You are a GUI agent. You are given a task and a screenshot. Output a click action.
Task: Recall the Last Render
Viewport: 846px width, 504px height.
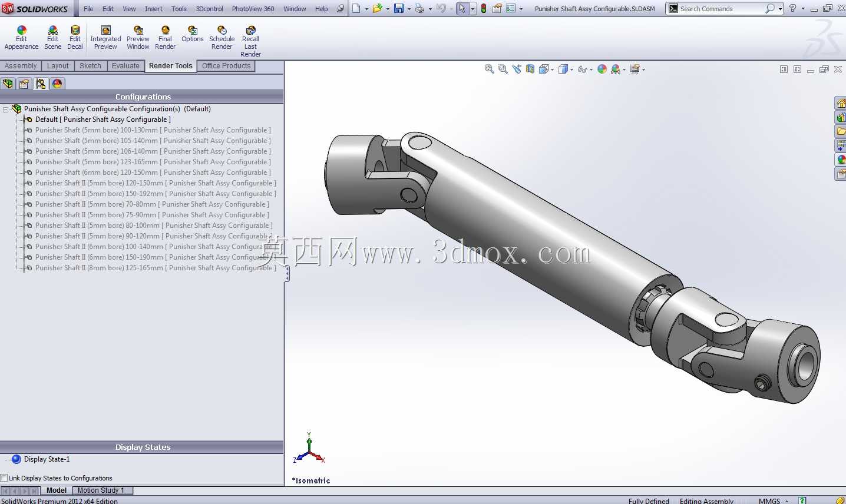[250, 41]
